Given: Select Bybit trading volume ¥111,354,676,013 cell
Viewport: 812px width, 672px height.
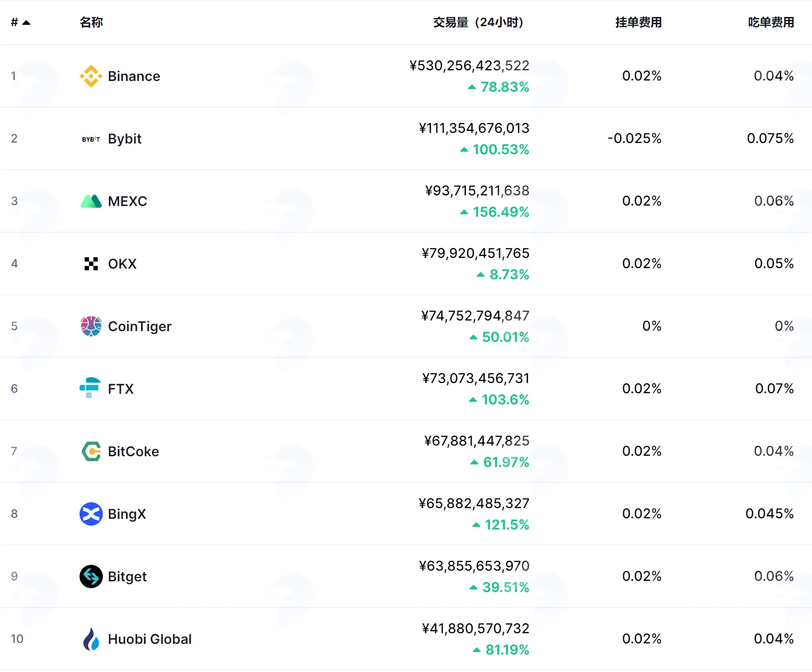Looking at the screenshot, I should pyautogui.click(x=474, y=128).
